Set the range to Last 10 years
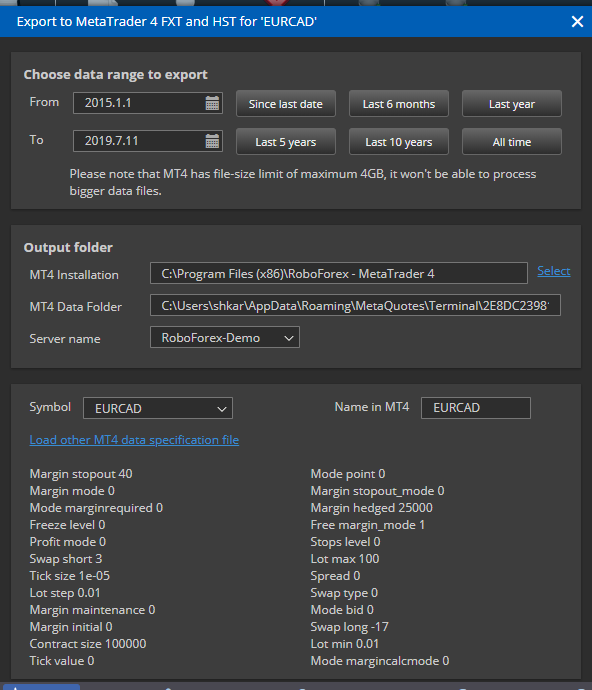Screen dimensions: 592x690 coord(399,142)
